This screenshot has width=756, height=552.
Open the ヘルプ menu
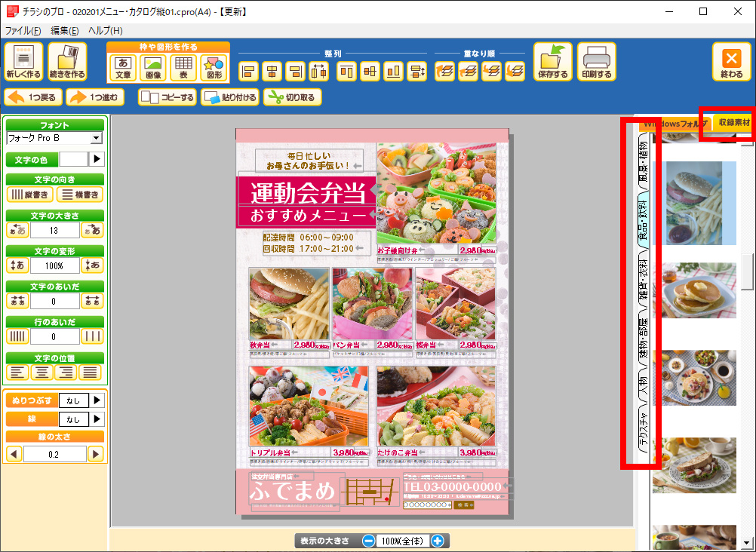(105, 31)
